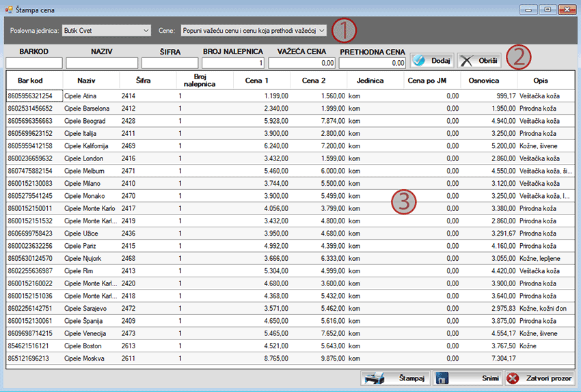Click code cell 2473
Image resolution: width=581 pixels, height=392 pixels.
coord(148,333)
